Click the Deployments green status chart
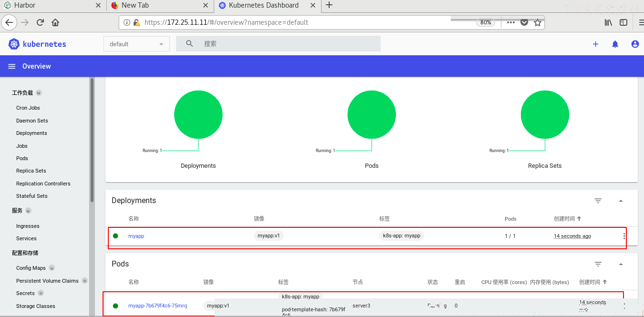The image size is (644, 317). pos(198,115)
